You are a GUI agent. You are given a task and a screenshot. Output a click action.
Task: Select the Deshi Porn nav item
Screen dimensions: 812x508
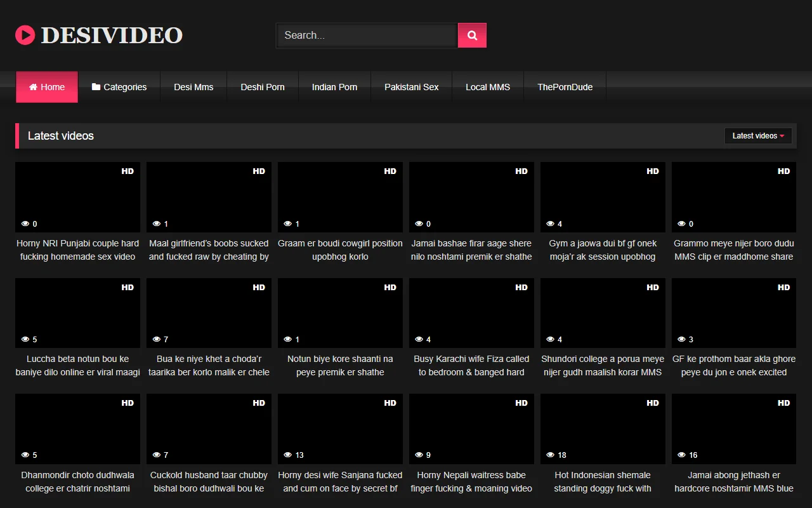[262, 86]
